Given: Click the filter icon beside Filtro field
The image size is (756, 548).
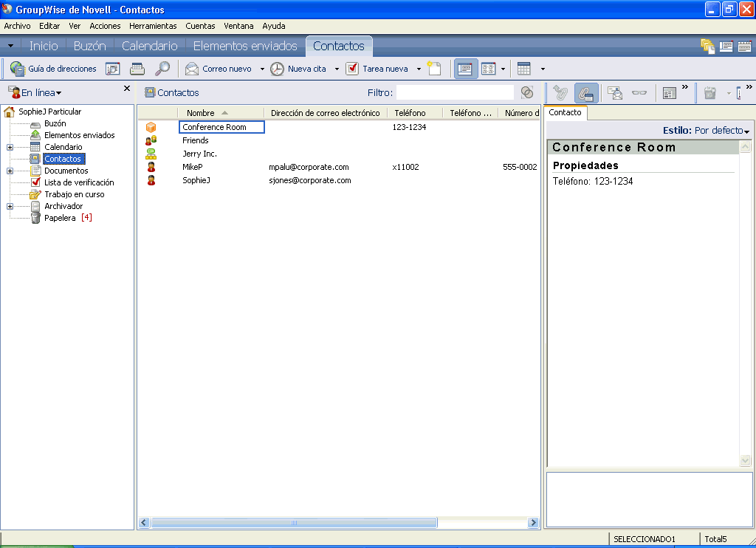Looking at the screenshot, I should (x=527, y=92).
